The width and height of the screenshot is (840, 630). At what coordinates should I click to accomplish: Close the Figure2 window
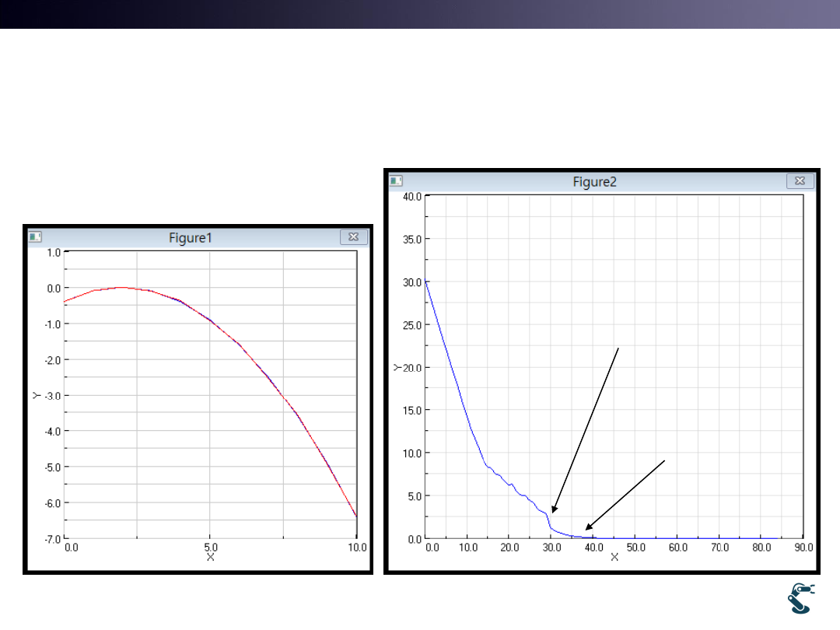click(799, 181)
